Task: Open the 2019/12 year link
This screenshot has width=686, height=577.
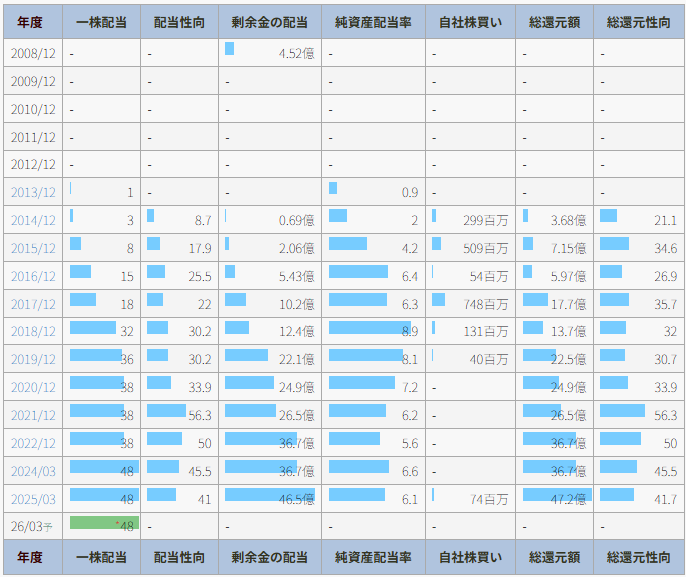Action: [x=33, y=360]
